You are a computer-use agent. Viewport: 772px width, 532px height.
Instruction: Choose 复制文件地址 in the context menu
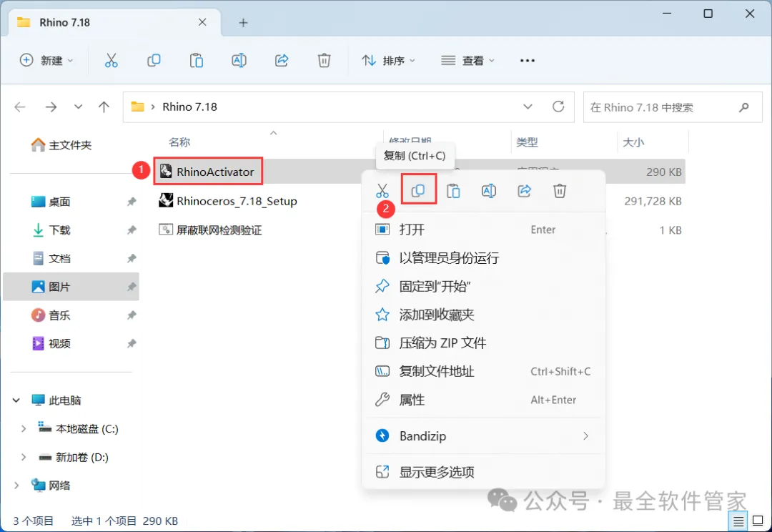click(483, 371)
